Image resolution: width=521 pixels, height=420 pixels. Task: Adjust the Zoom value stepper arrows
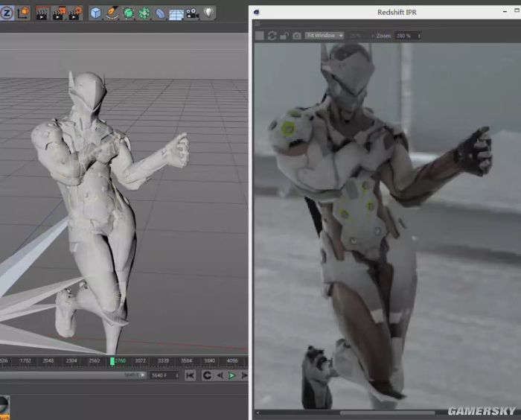click(419, 36)
